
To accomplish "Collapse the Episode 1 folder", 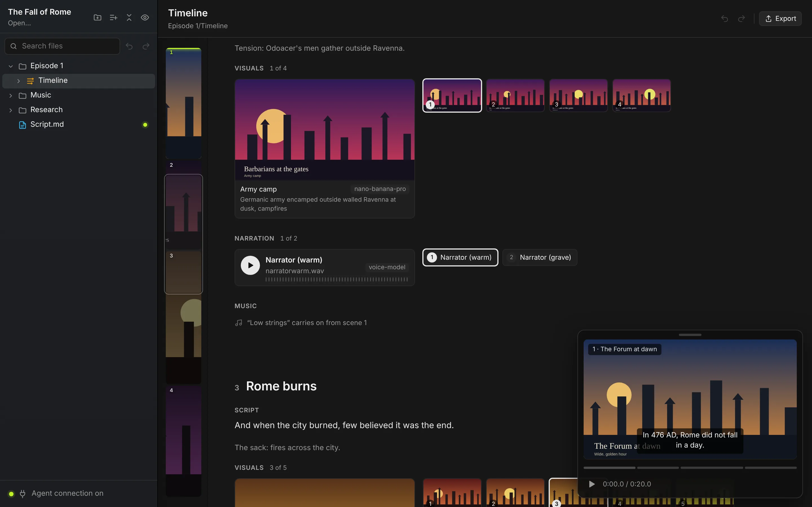I will coord(11,66).
